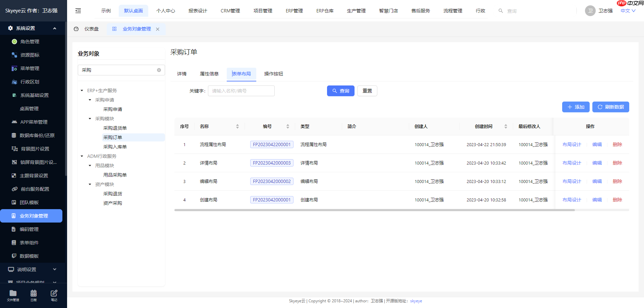Clear the 采购 tree search with the x icon
The width and height of the screenshot is (644, 308).
159,70
